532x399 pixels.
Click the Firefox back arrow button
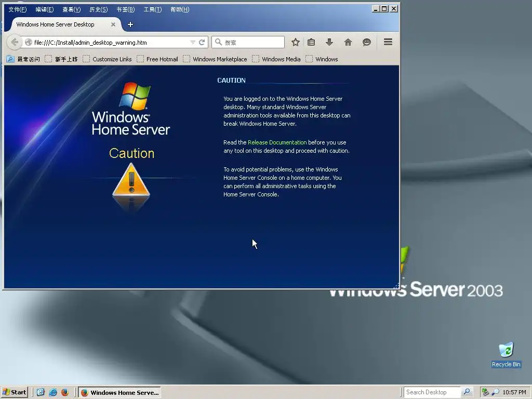pyautogui.click(x=14, y=42)
